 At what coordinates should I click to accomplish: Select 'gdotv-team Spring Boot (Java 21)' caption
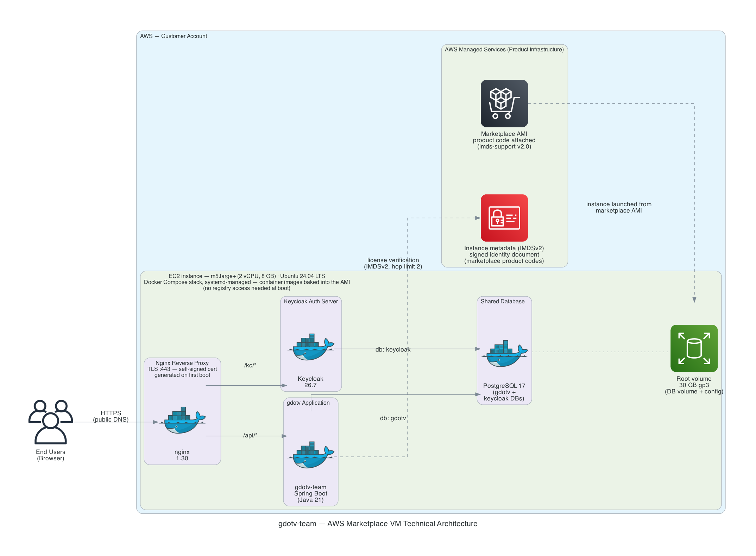(x=310, y=494)
